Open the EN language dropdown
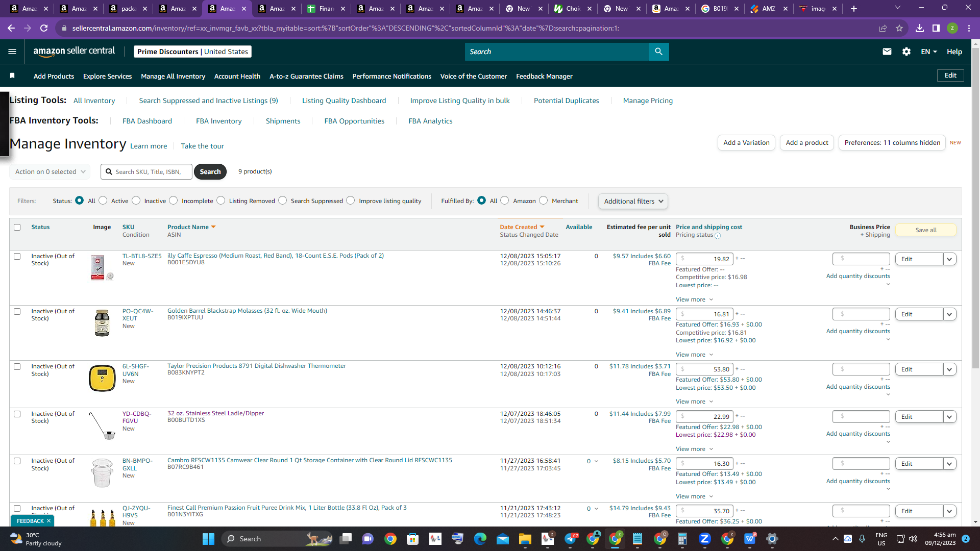 click(929, 52)
